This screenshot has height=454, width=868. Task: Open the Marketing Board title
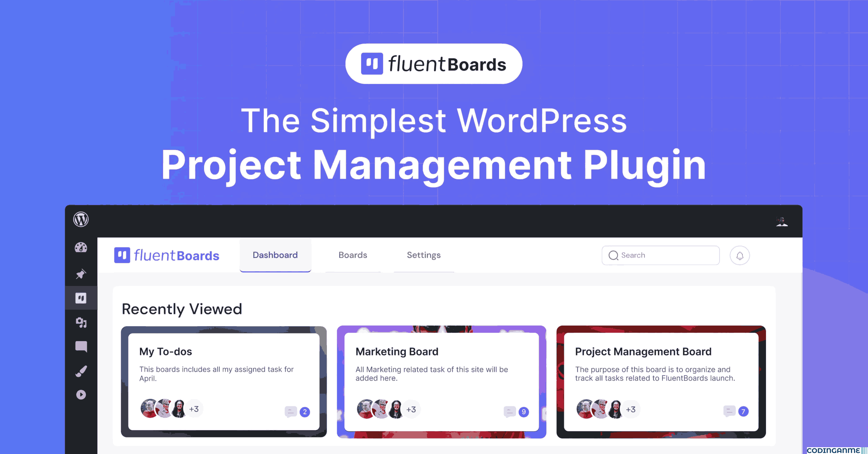click(397, 352)
